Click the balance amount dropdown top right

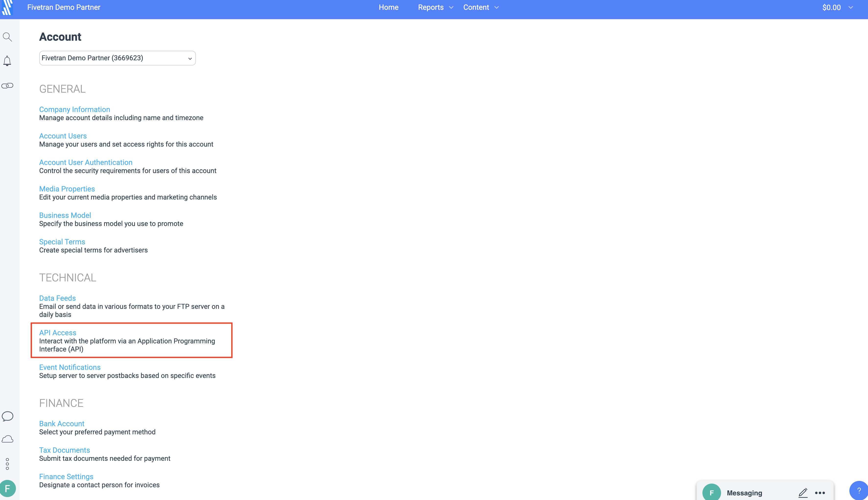click(838, 7)
